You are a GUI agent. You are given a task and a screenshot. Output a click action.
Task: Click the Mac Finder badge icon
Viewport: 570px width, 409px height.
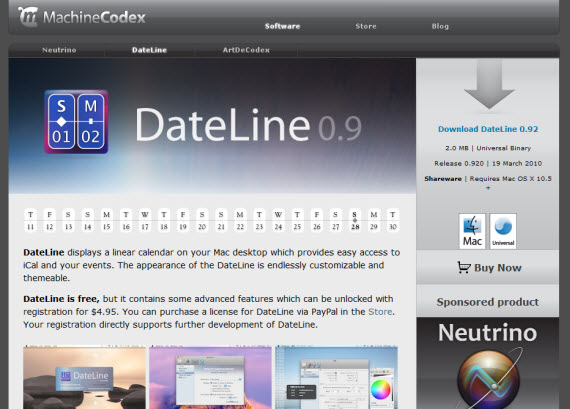point(472,231)
